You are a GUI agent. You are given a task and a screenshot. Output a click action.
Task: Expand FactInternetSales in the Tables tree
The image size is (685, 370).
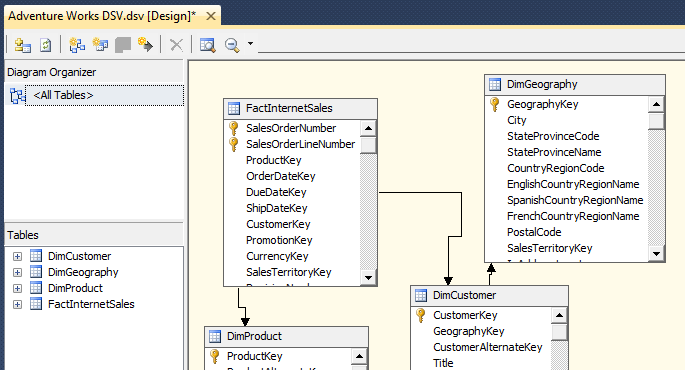[17, 304]
